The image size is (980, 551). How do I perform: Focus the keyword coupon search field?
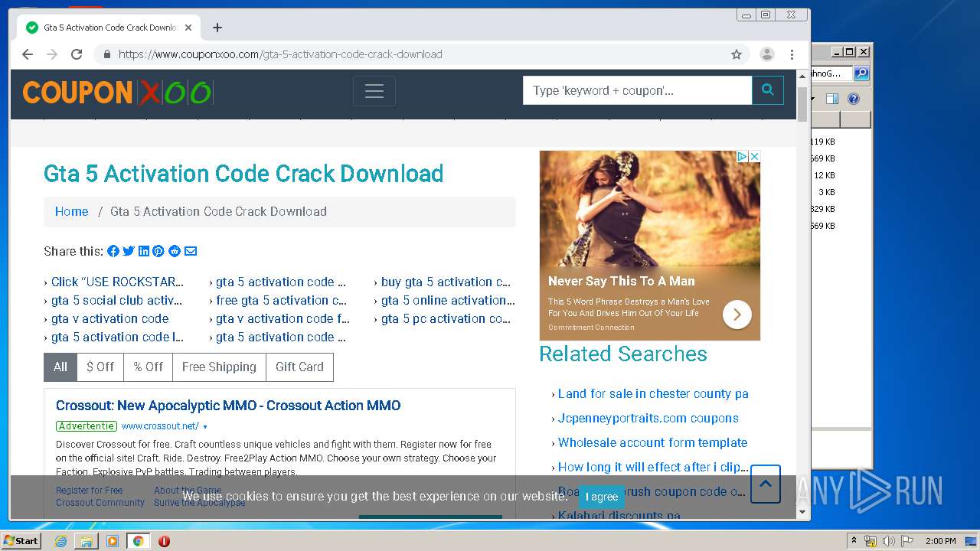[637, 90]
